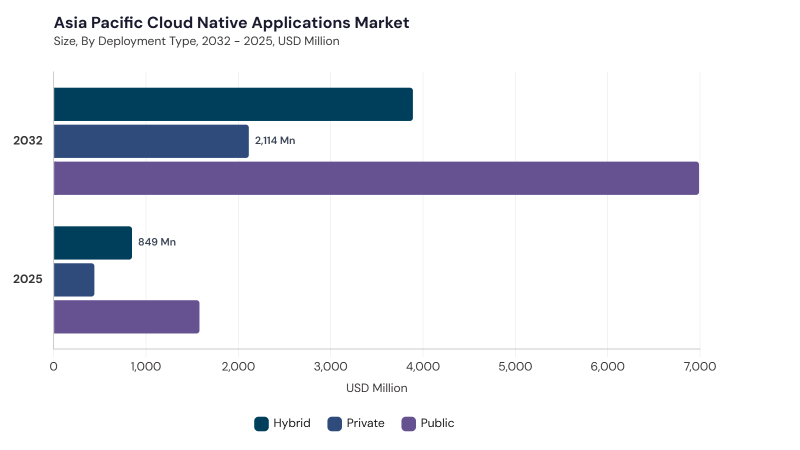Viewport: 800px width, 450px height.
Task: Click the '2,114 Mn' data label
Action: point(275,140)
